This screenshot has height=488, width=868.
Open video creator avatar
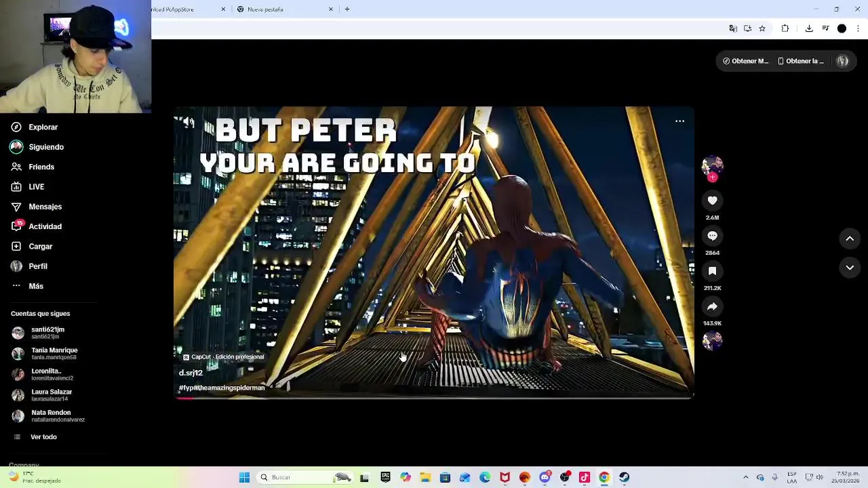point(712,165)
